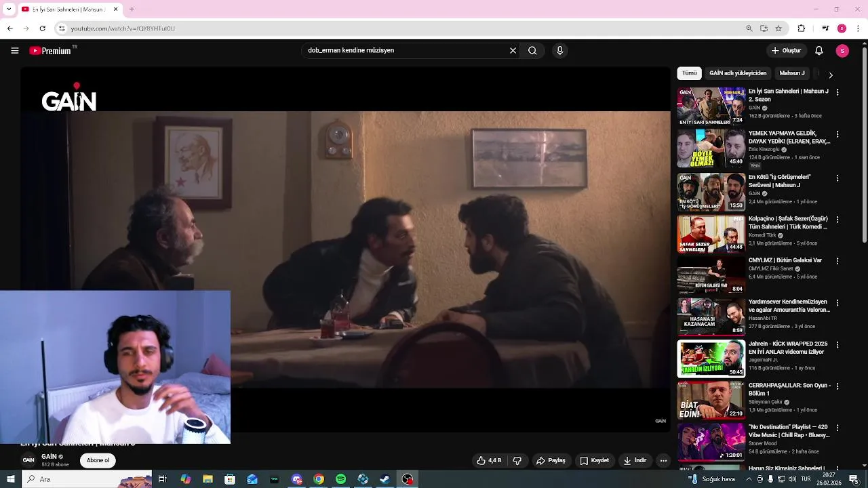Share the video via Paylaş
The height and width of the screenshot is (488, 868).
tap(551, 460)
